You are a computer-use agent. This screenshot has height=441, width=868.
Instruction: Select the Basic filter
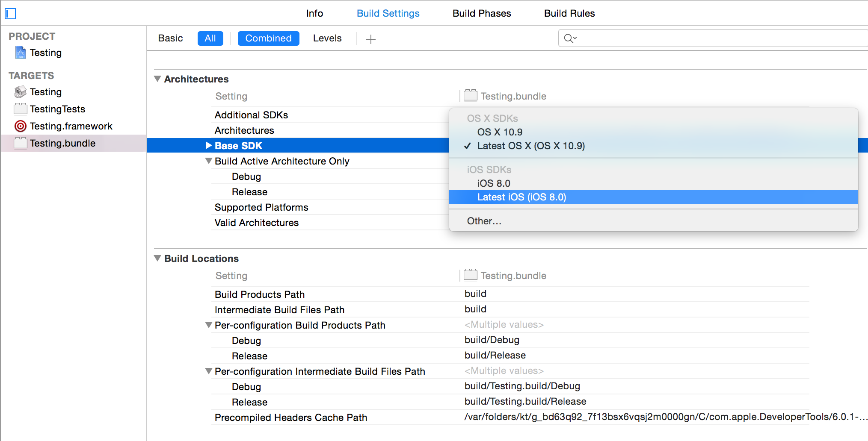170,38
